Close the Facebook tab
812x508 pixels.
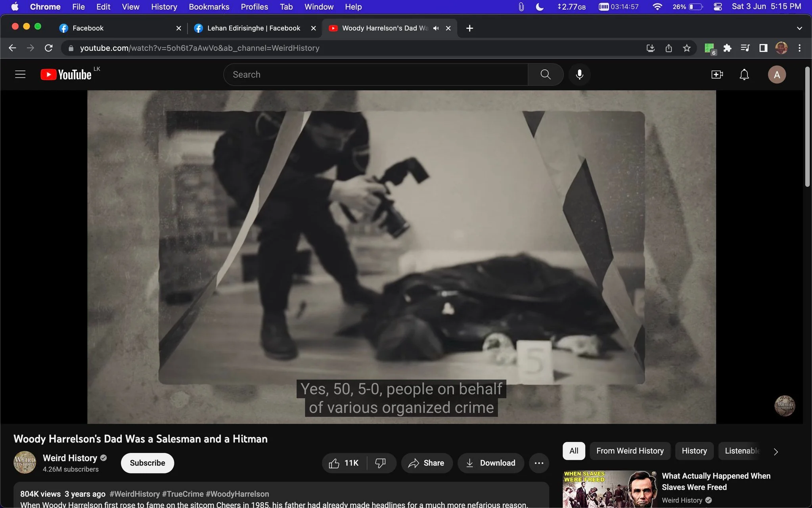pyautogui.click(x=178, y=28)
